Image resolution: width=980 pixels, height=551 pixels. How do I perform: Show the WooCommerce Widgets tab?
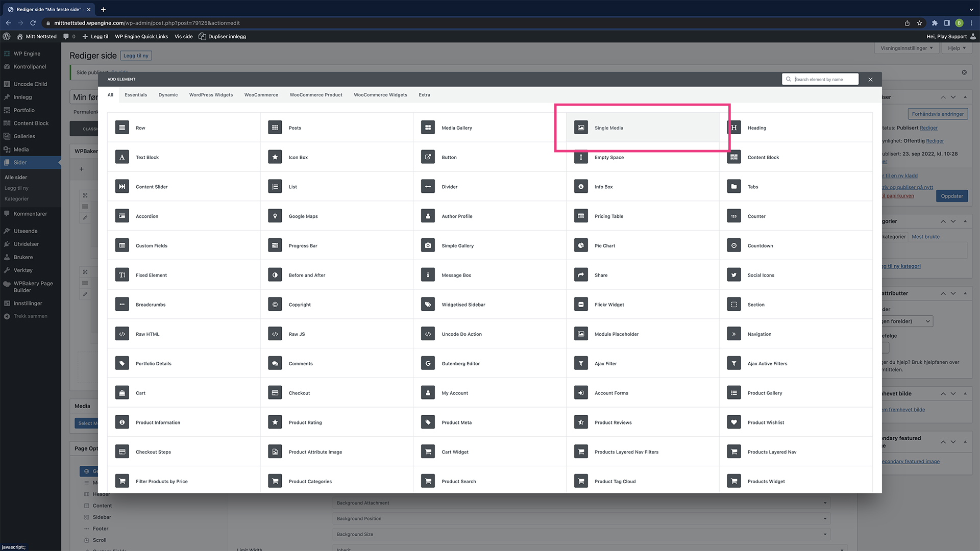click(380, 95)
